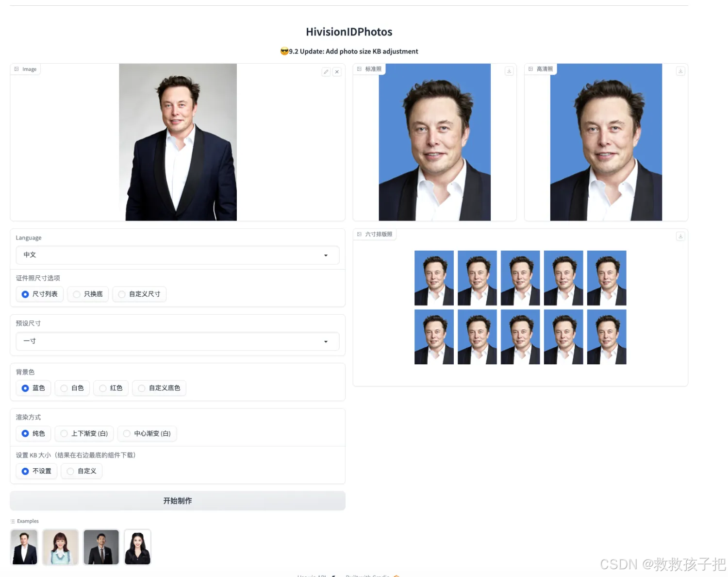728x577 pixels.
Task: Download the 高清照 HD photo
Action: (680, 71)
